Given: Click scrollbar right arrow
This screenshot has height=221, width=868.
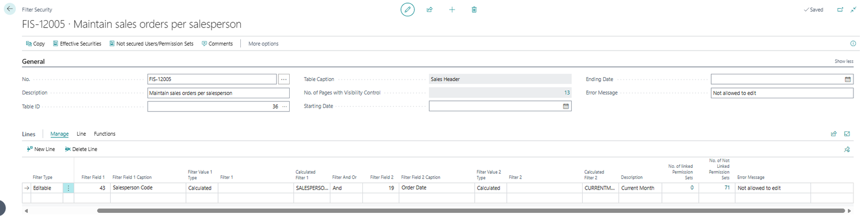Looking at the screenshot, I should [x=849, y=211].
